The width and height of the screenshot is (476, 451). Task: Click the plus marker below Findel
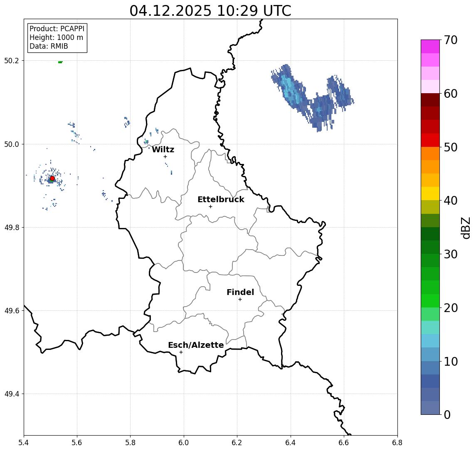240,300
